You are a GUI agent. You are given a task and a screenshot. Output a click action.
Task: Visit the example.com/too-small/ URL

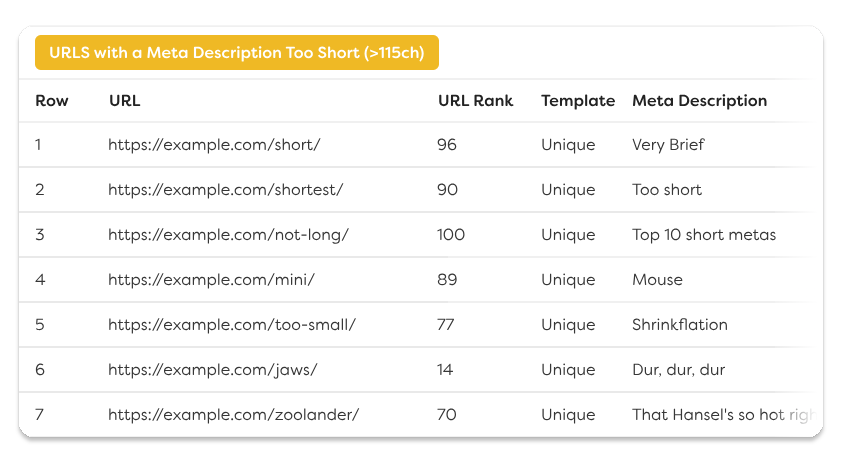click(x=232, y=325)
